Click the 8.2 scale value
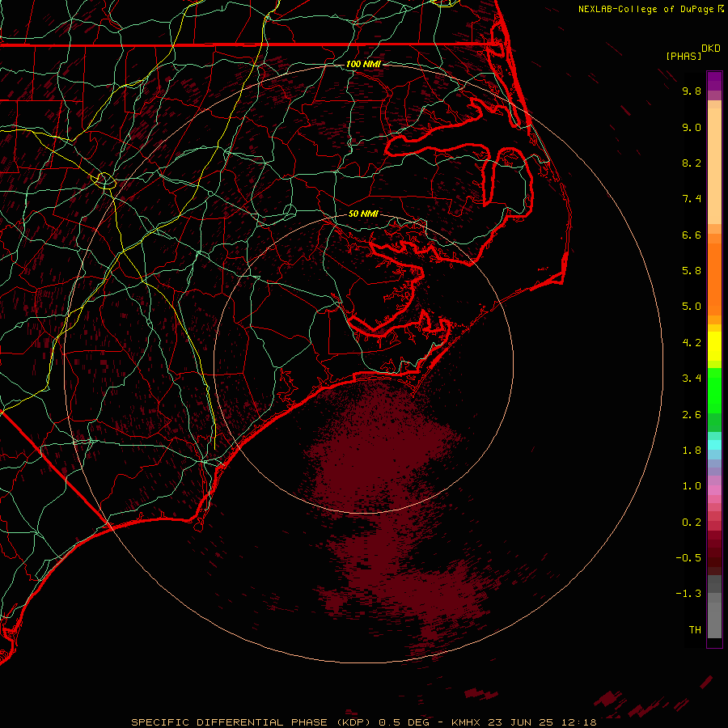 pyautogui.click(x=692, y=163)
